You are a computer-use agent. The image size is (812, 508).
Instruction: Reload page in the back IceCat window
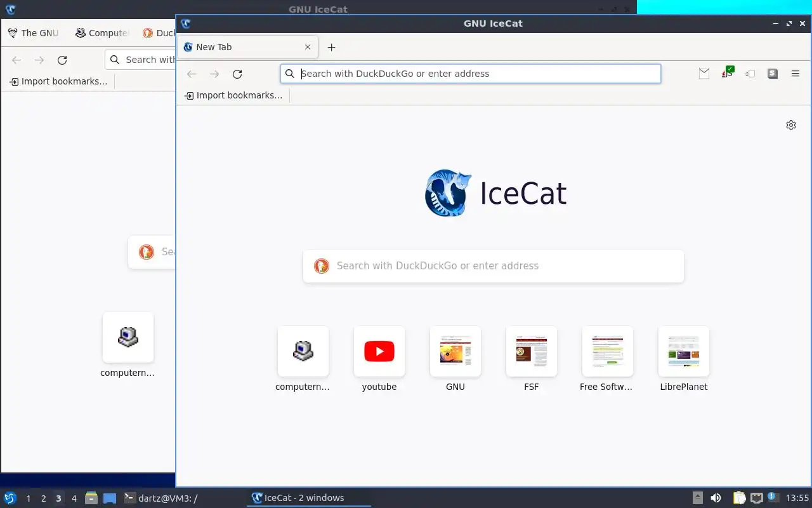(62, 60)
